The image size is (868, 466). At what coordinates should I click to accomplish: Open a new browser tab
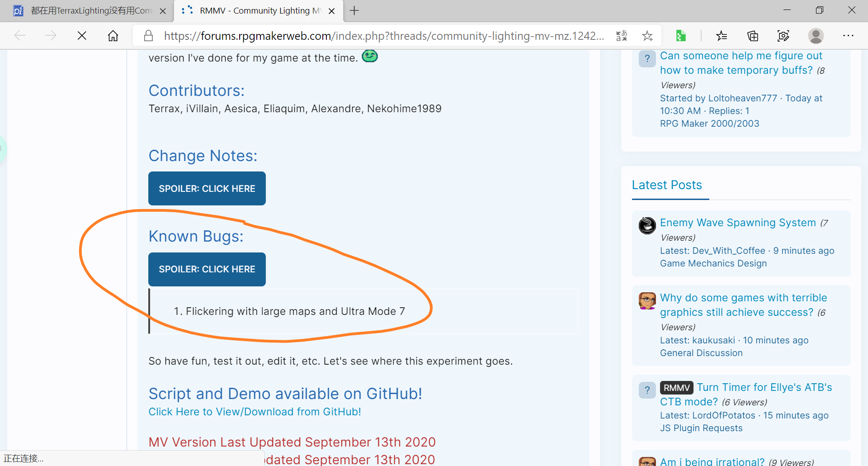pyautogui.click(x=354, y=10)
